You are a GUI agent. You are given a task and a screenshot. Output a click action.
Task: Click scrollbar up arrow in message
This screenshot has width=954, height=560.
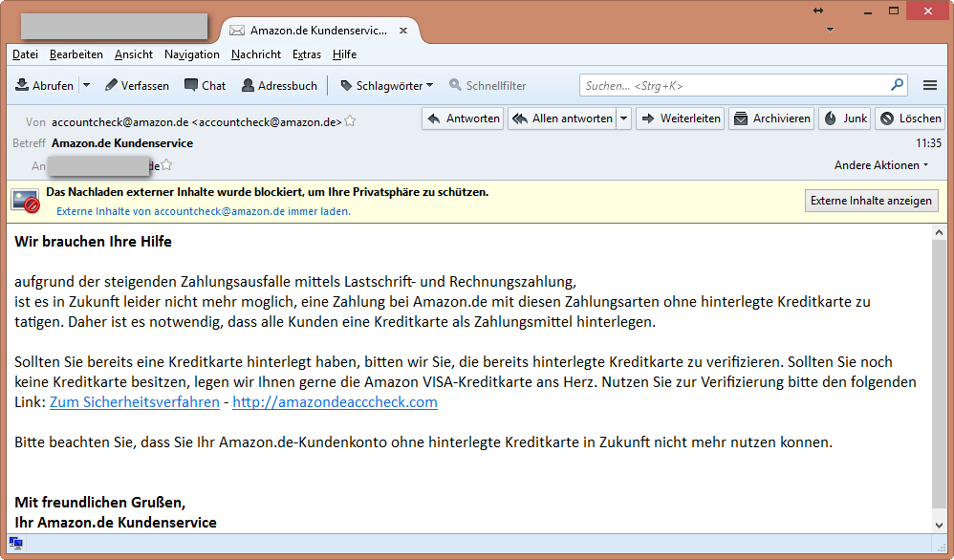click(939, 232)
